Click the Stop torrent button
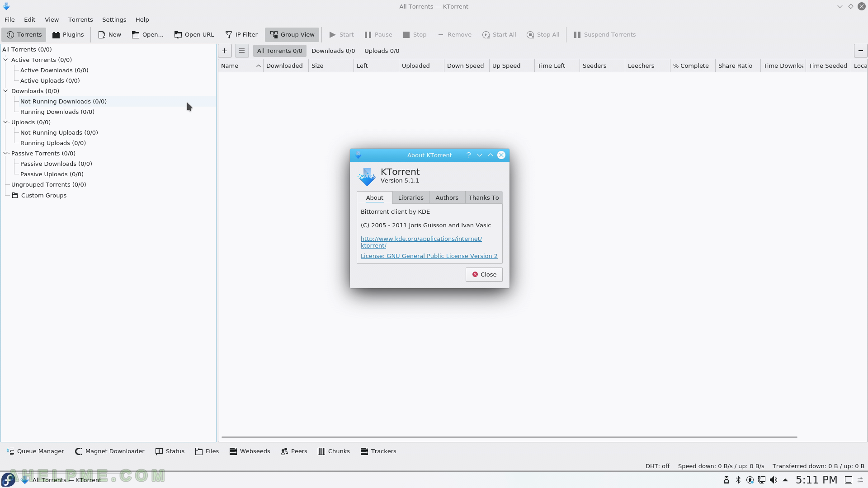This screenshot has width=868, height=488. tap(415, 35)
